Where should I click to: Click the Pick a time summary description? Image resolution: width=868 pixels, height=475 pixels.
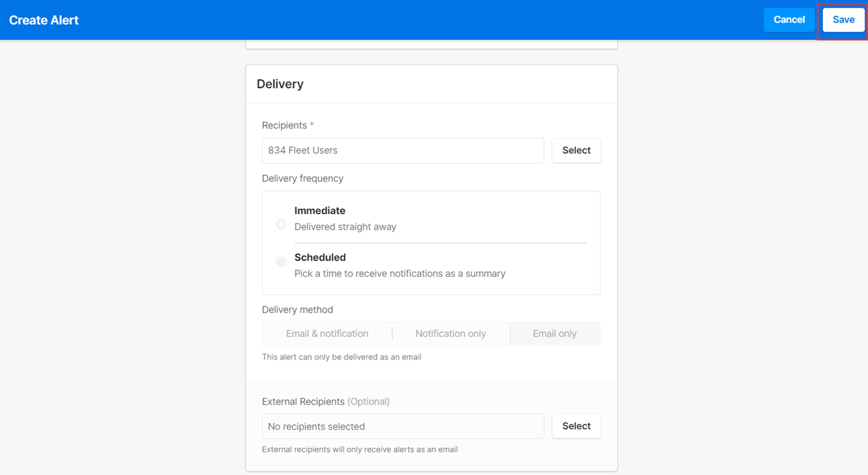400,274
